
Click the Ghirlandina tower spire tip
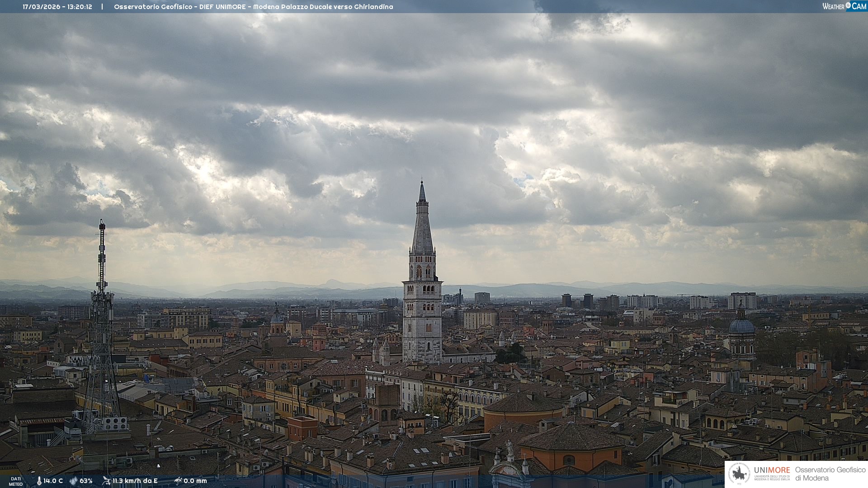coord(422,183)
